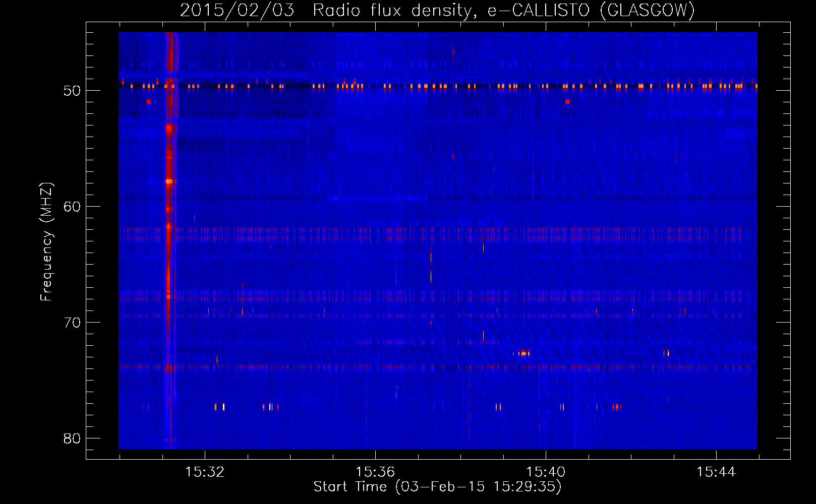Click the 50 frequency tick label

(72, 91)
